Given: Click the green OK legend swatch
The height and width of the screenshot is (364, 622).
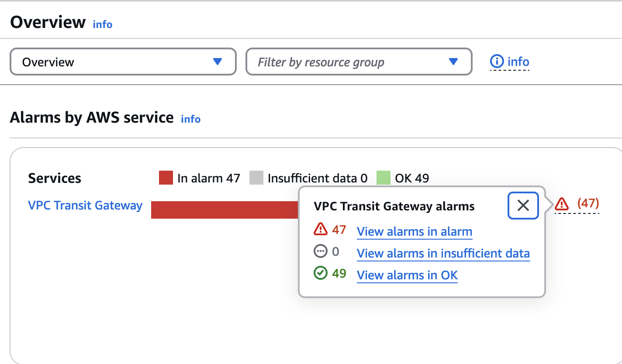Looking at the screenshot, I should click(383, 178).
